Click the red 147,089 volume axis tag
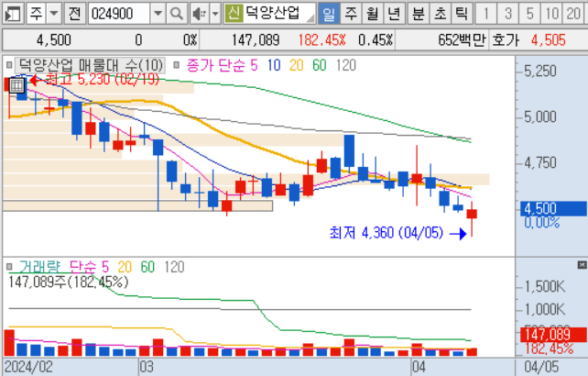The width and height of the screenshot is (588, 376). pyautogui.click(x=553, y=335)
